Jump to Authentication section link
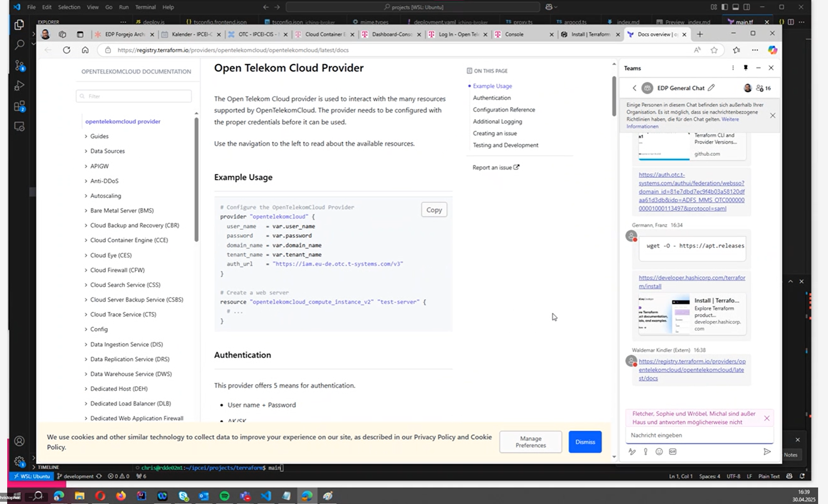 click(491, 97)
